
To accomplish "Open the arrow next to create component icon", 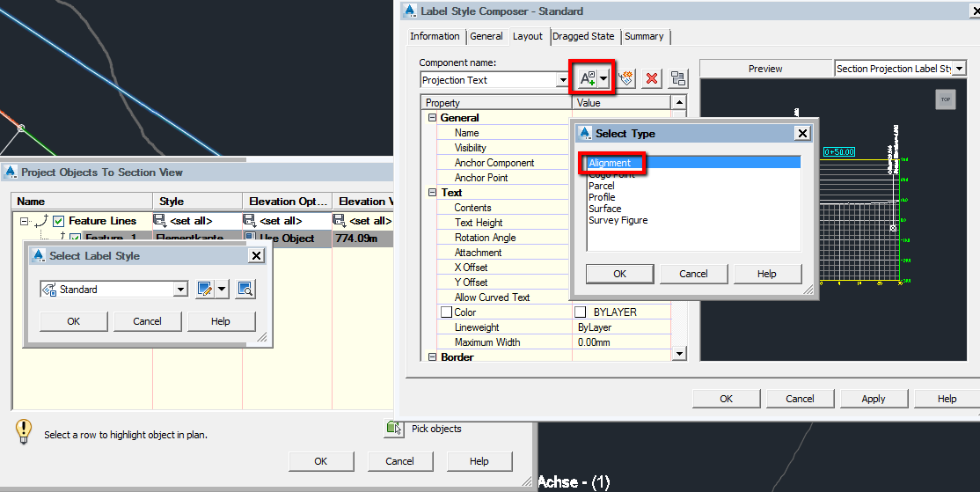I will click(x=603, y=78).
